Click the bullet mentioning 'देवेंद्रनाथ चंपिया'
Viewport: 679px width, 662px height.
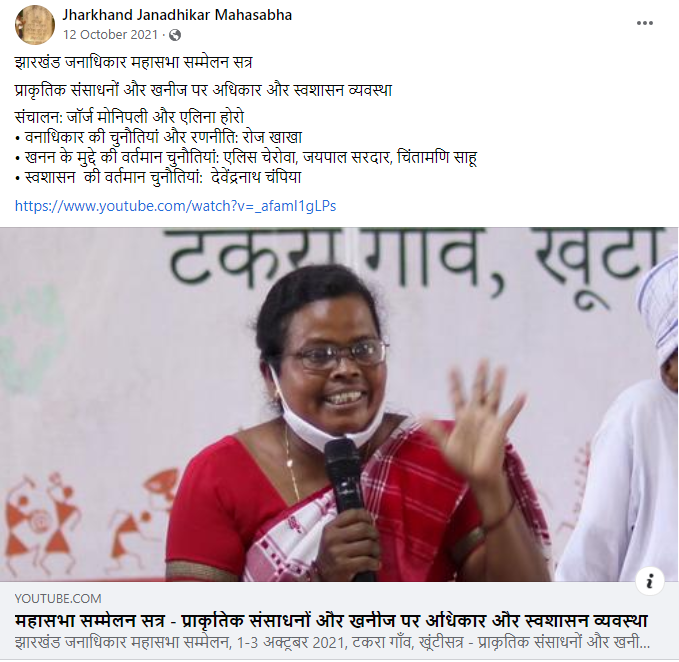(x=158, y=178)
